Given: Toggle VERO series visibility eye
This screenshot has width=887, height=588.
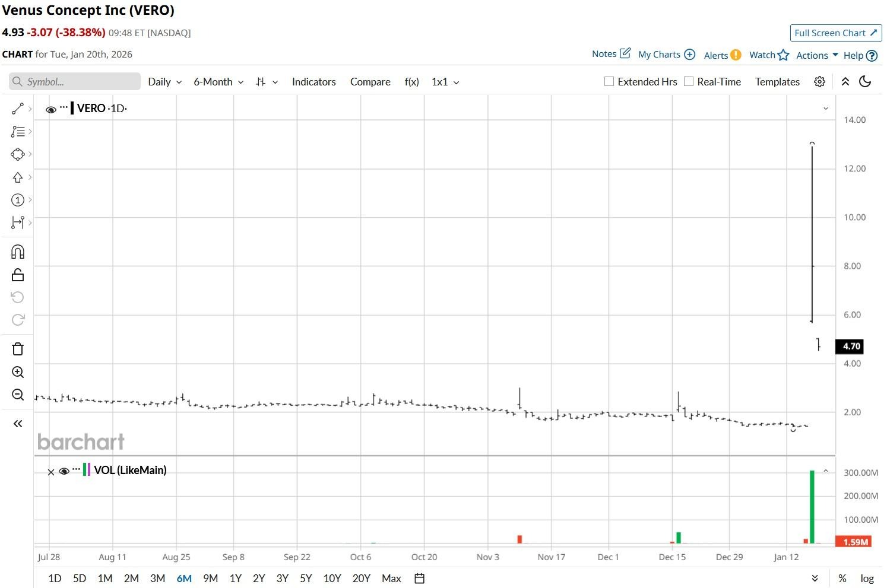Looking at the screenshot, I should pyautogui.click(x=51, y=109).
